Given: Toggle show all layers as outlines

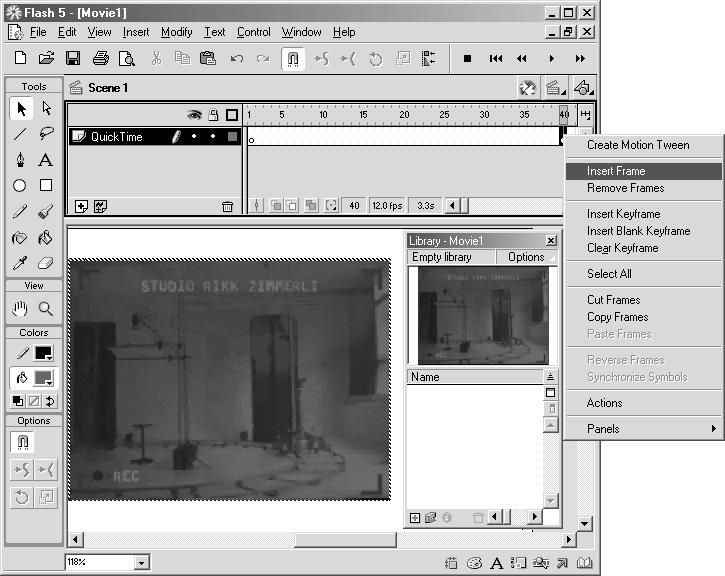Looking at the screenshot, I should click(x=232, y=115).
